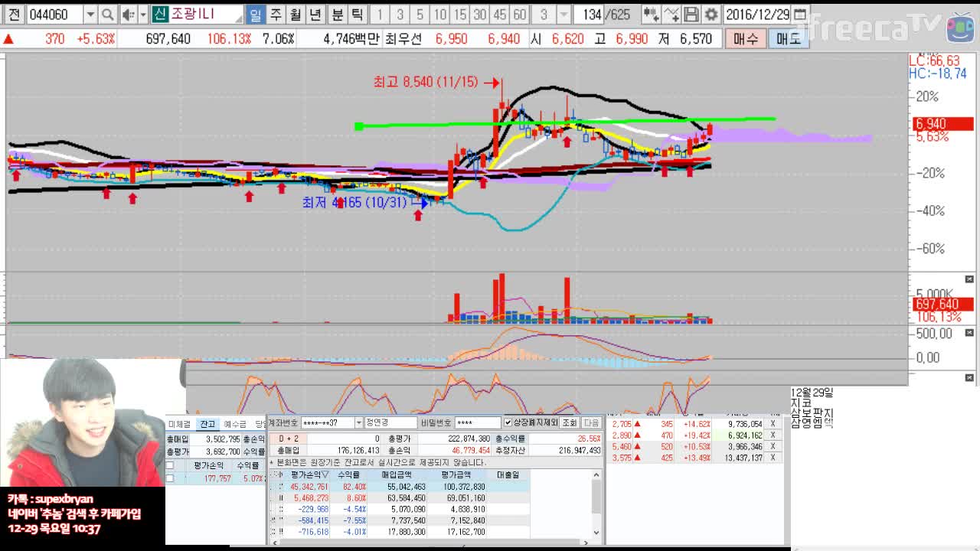Open the account number dropdown
The width and height of the screenshot is (980, 551).
358,422
